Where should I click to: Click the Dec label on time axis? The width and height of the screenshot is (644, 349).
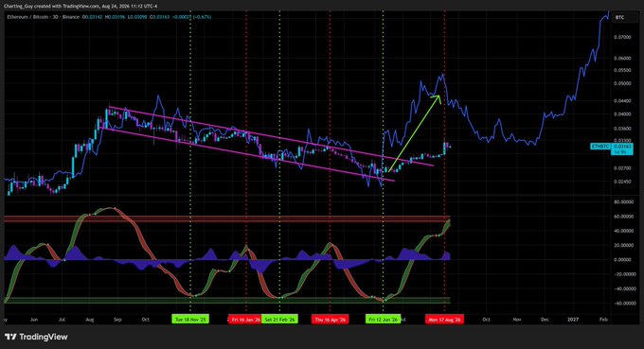coord(545,319)
